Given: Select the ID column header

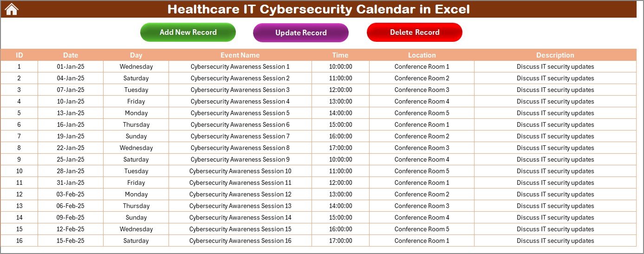Looking at the screenshot, I should [x=19, y=55].
